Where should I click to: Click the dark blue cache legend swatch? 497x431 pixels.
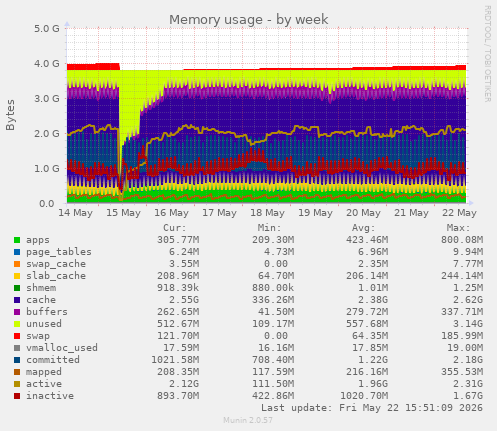click(x=17, y=300)
